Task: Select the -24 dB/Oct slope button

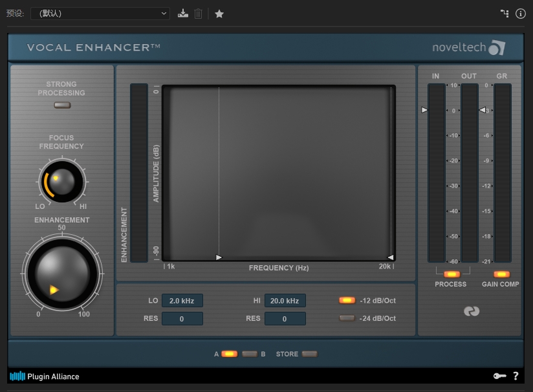Action: [347, 318]
